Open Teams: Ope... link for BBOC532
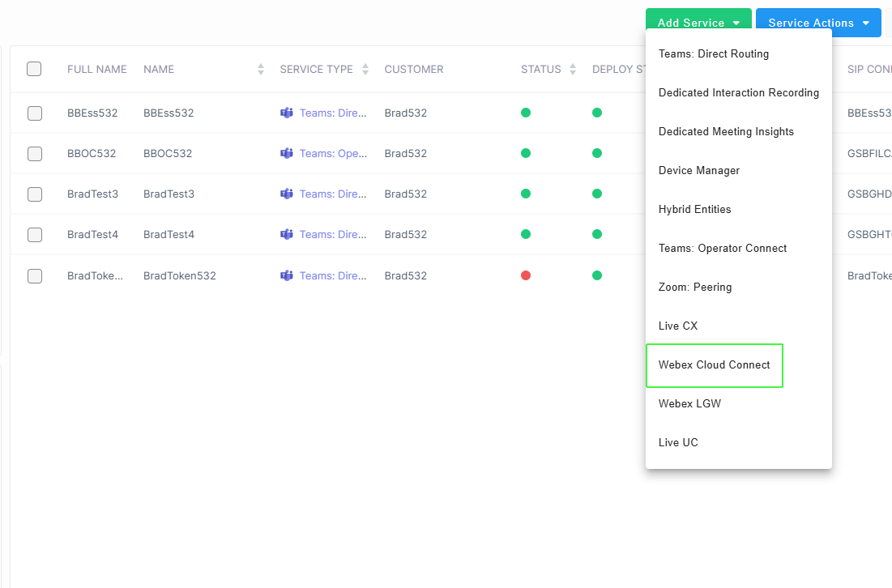The image size is (892, 588). 333,154
